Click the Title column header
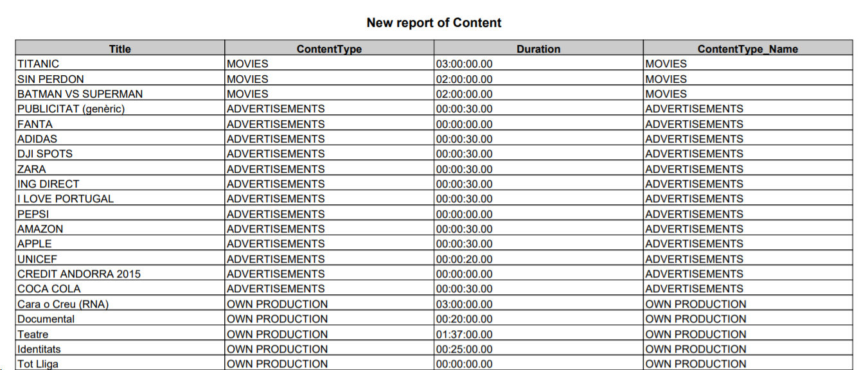Viewport: 868px width, 370px height. [x=120, y=49]
